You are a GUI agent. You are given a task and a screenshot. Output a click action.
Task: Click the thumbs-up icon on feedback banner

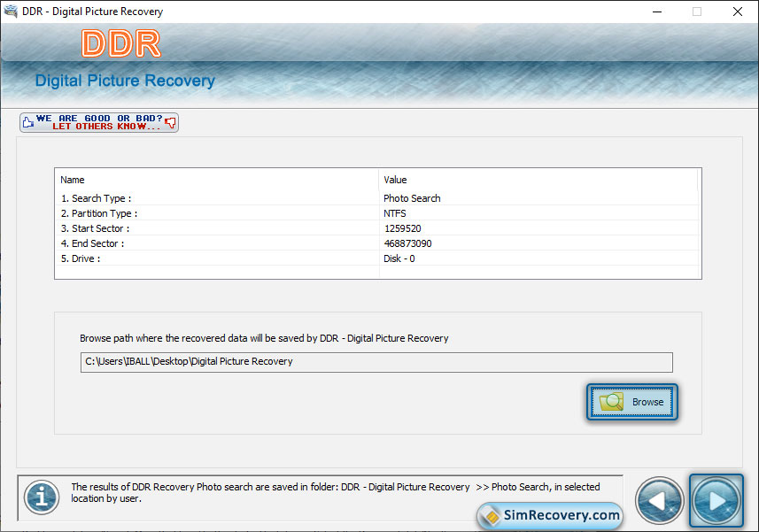28,122
